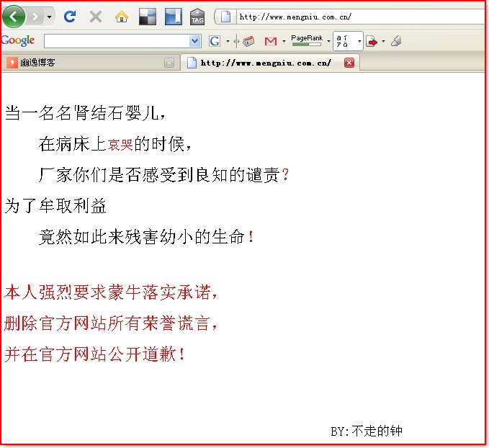Click the send-to page icon with red arrow
This screenshot has height=448, width=489.
tap(372, 41)
